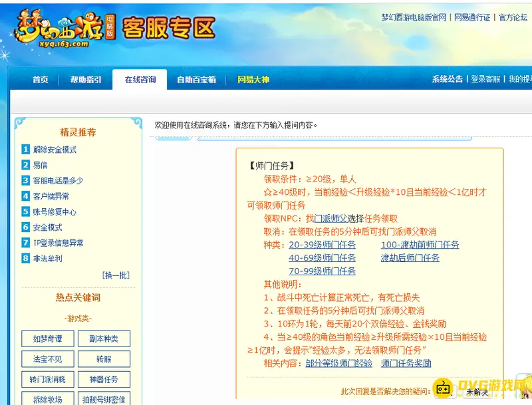Click number 8 icon beside 非法牟利

pyautogui.click(x=26, y=259)
